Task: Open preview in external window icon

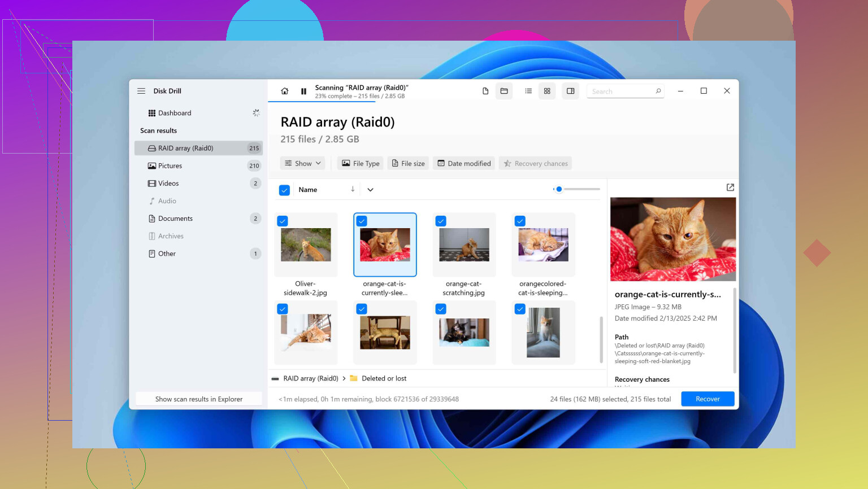Action: [x=730, y=187]
